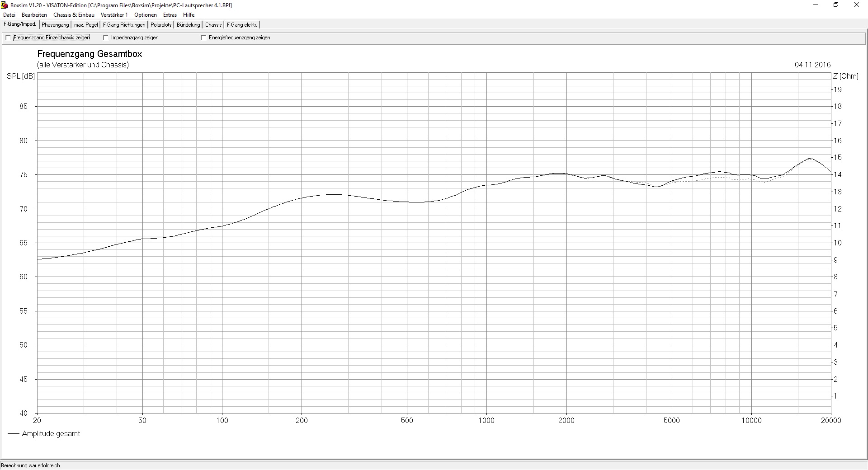Open the Optionen menu

(x=146, y=15)
